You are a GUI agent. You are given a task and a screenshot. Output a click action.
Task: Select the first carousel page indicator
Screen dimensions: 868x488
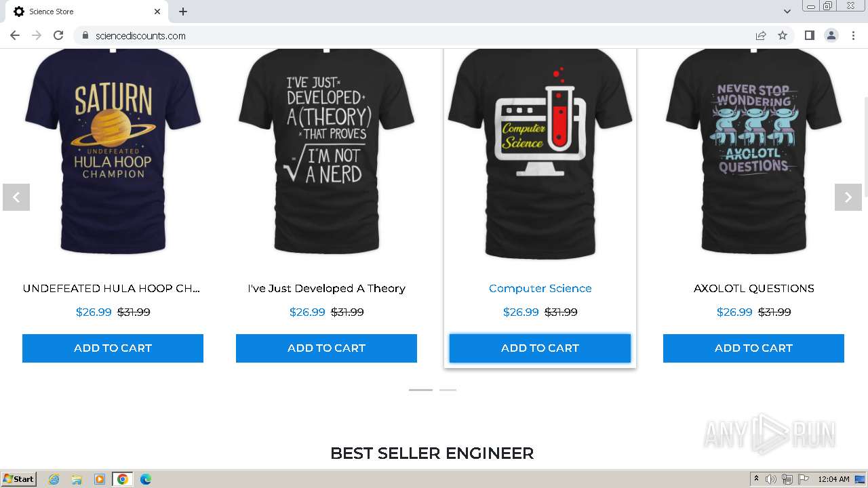pyautogui.click(x=420, y=390)
